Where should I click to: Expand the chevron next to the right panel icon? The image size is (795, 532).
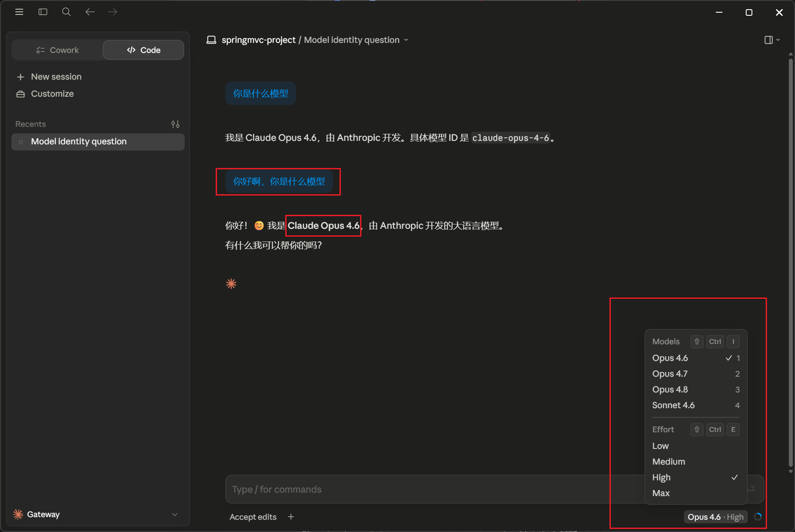(778, 40)
